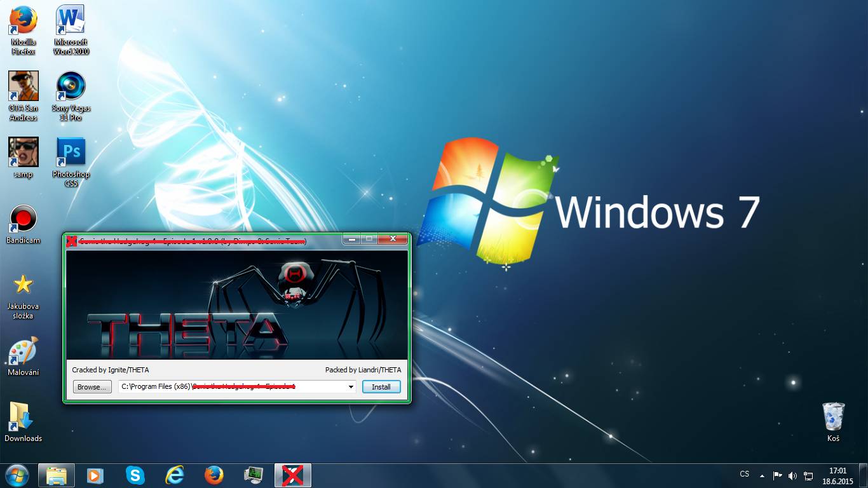
Task: Click the Install button
Action: (x=381, y=386)
